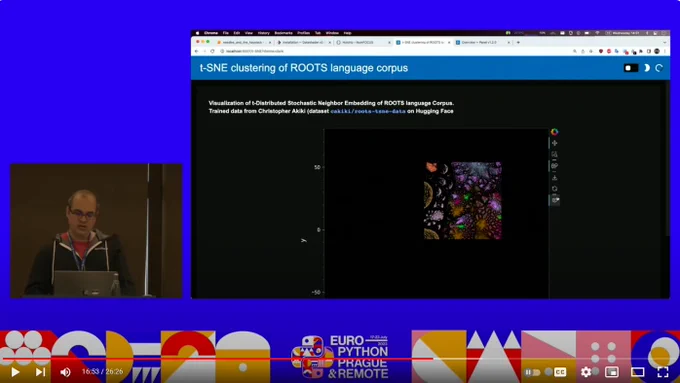Open the Bookmarks menu in menu bar
Viewport: 680px width, 383px height.
(284, 33)
